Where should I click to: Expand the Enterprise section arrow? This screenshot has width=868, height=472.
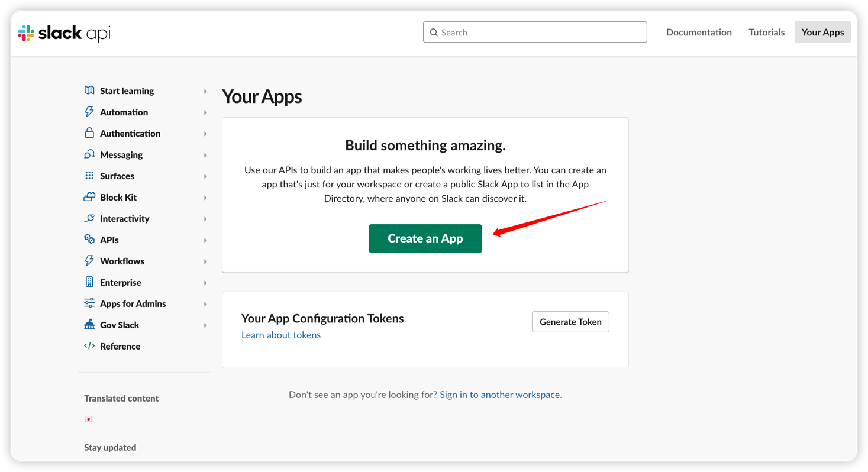click(205, 283)
